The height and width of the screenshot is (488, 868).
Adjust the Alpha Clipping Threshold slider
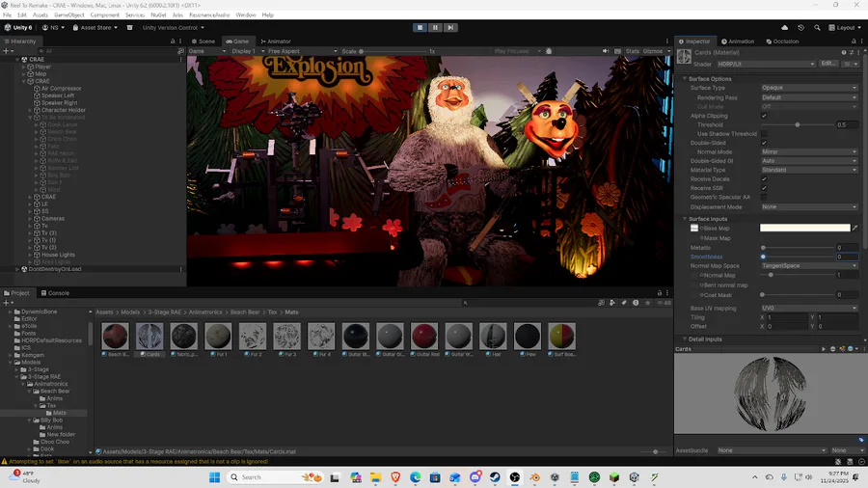pyautogui.click(x=798, y=125)
